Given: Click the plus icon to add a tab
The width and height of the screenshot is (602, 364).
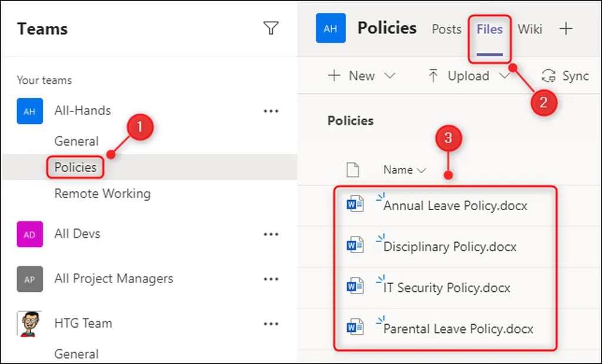Looking at the screenshot, I should coord(566,29).
